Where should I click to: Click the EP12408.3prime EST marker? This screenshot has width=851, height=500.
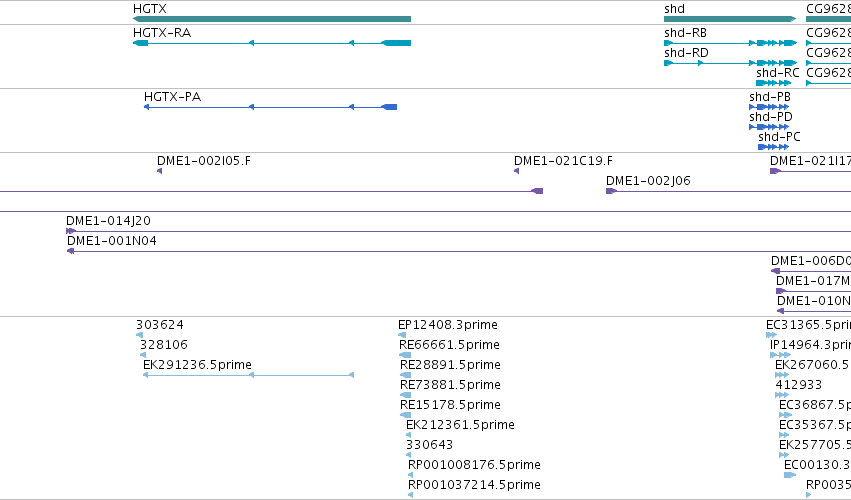pos(402,335)
